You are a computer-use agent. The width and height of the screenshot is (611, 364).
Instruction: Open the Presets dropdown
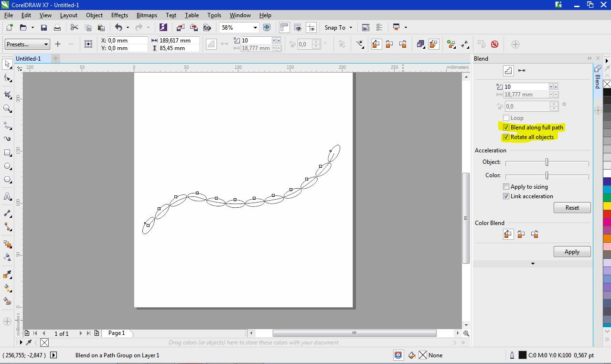27,44
